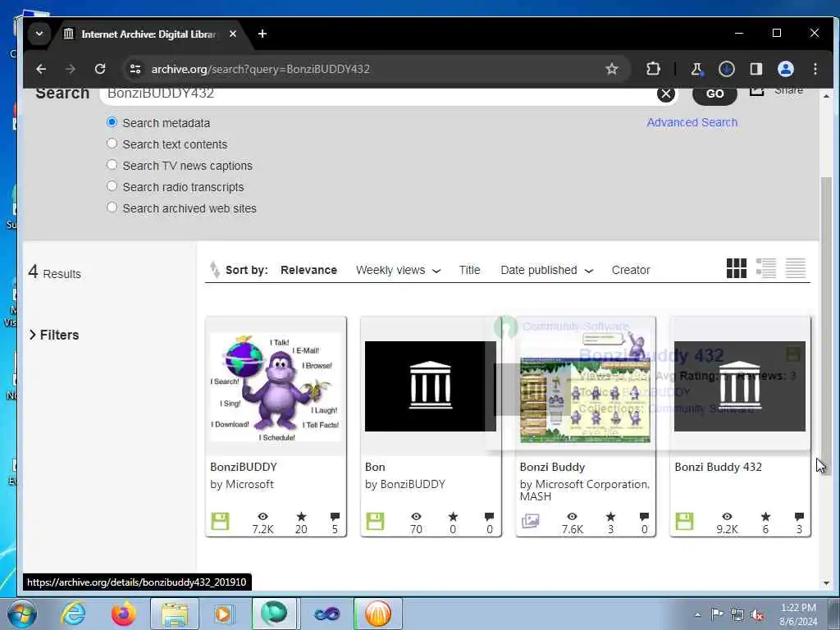Click software floppy icon on Bonzi Buddy 432 card
Screen dimensions: 840x630
click(684, 521)
